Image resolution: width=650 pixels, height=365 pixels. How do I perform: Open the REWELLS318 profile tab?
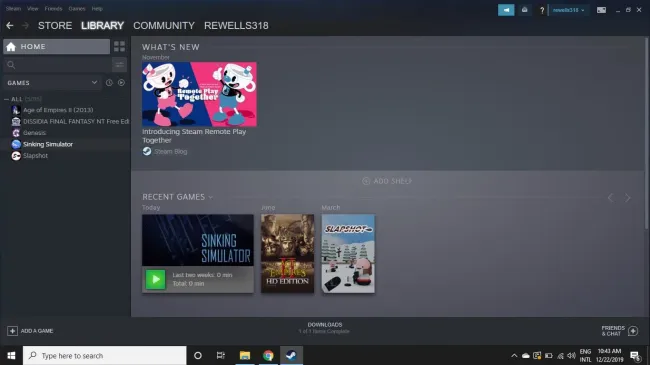click(x=236, y=26)
